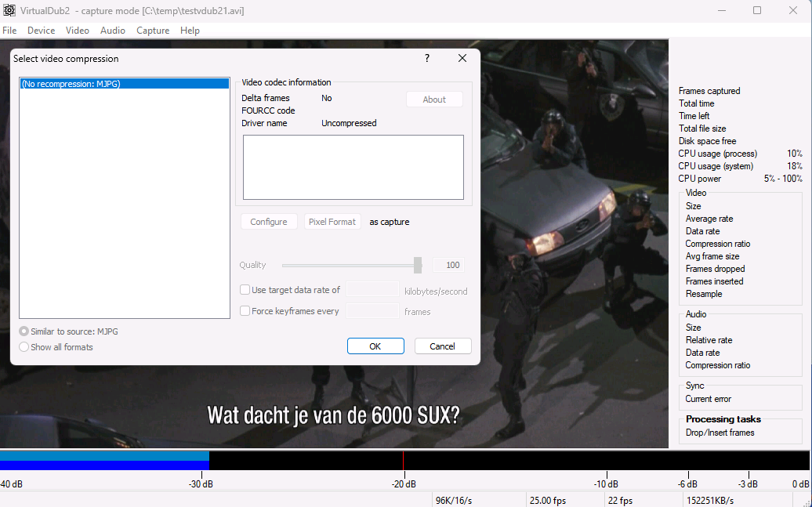Screen dimensions: 812x507
Task: Click Cancel in compression dialog
Action: click(443, 346)
